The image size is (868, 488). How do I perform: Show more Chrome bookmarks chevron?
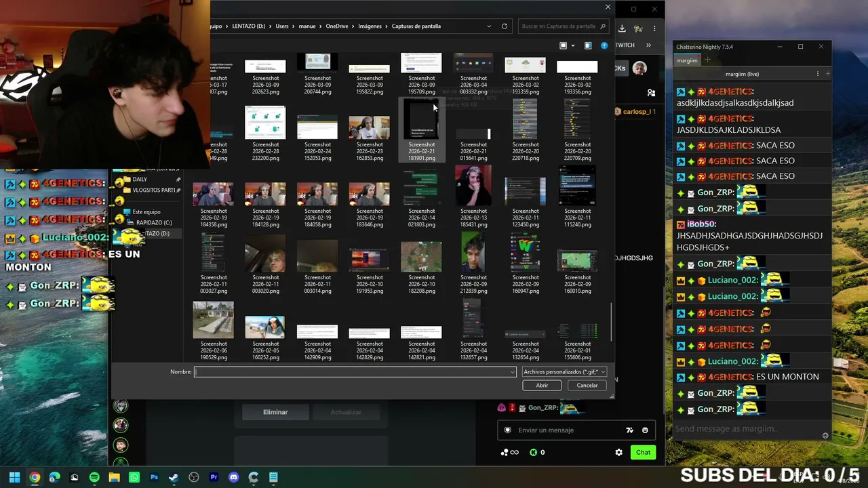[649, 45]
